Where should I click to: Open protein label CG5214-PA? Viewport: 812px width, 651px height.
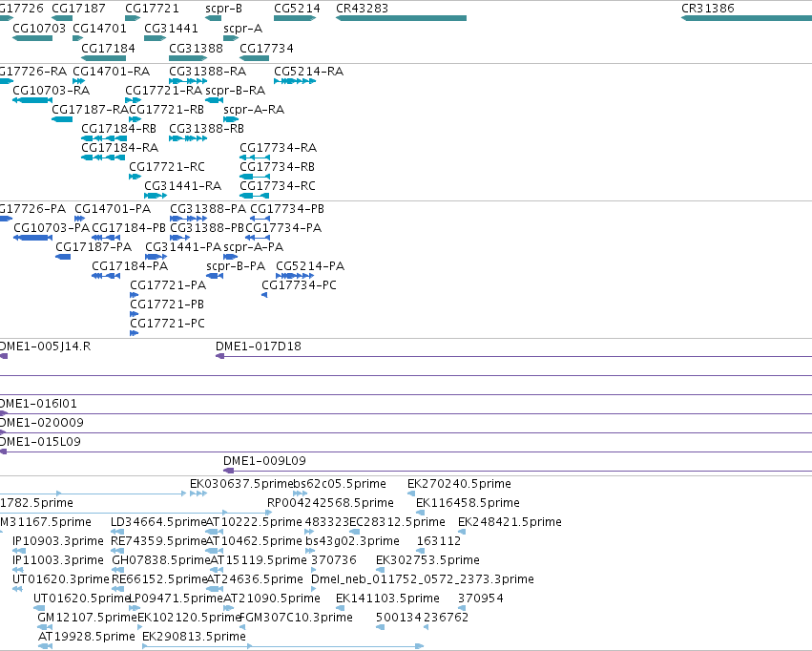click(x=310, y=266)
